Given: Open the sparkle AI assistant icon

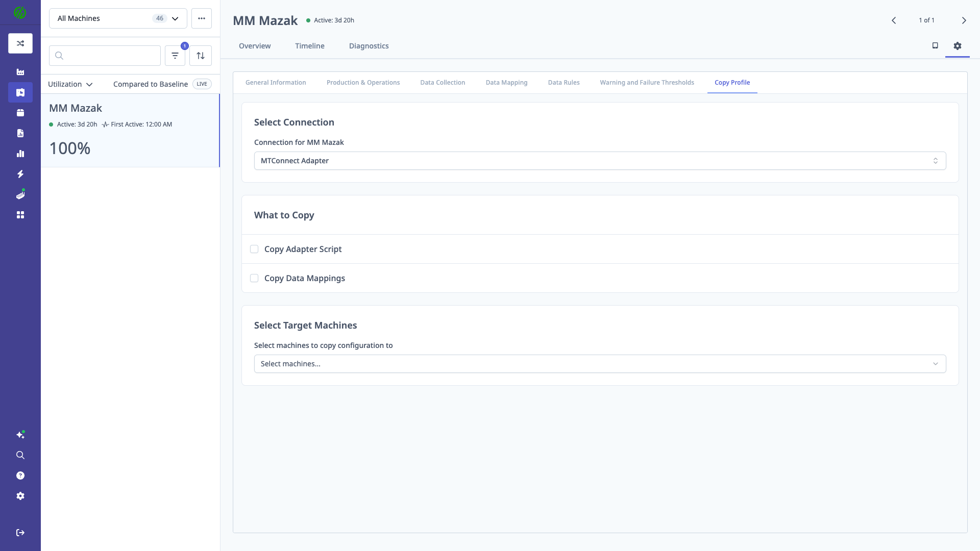Looking at the screenshot, I should click(20, 435).
